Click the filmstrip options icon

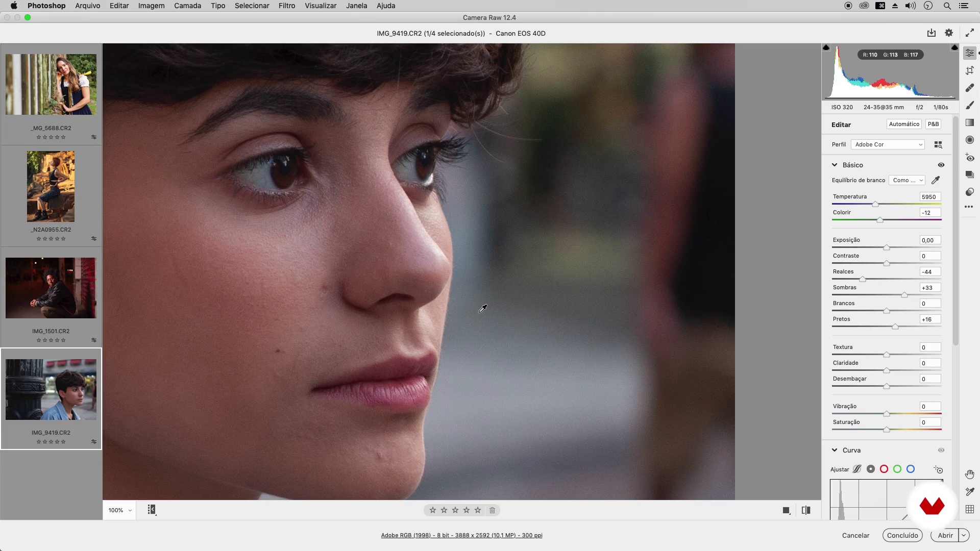152,510
